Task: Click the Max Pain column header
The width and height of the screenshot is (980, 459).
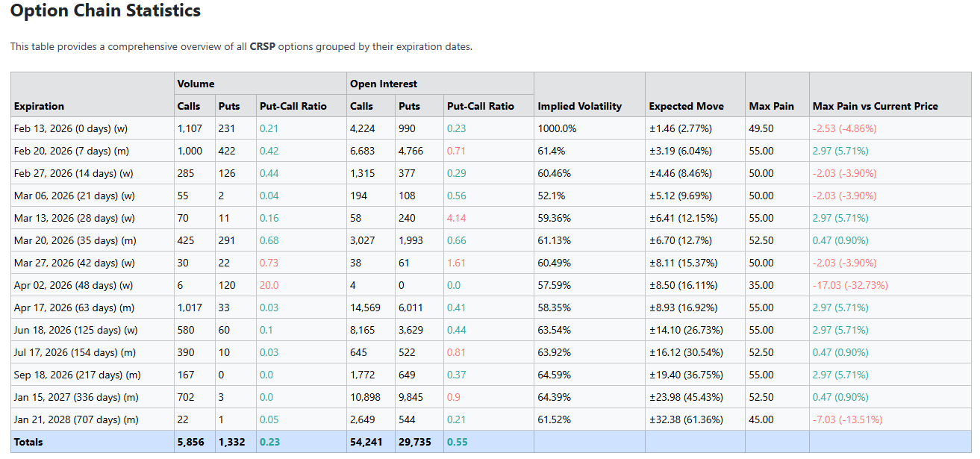Action: (x=771, y=106)
